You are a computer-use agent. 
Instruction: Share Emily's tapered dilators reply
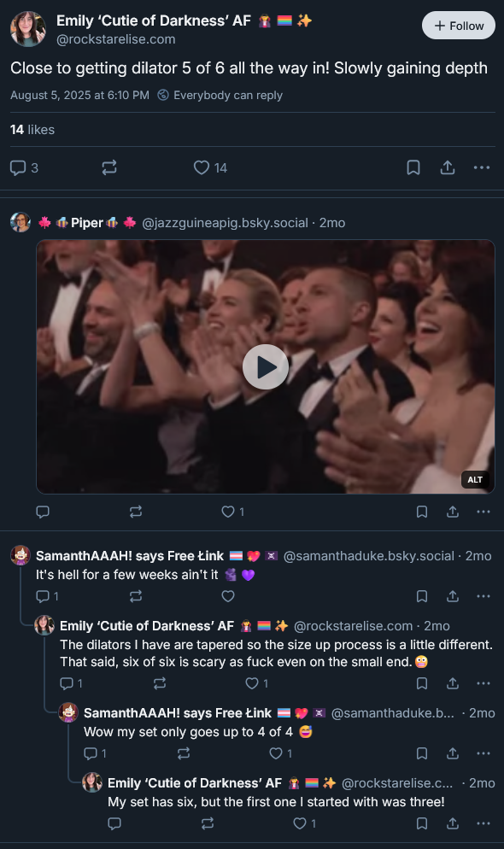tap(453, 683)
